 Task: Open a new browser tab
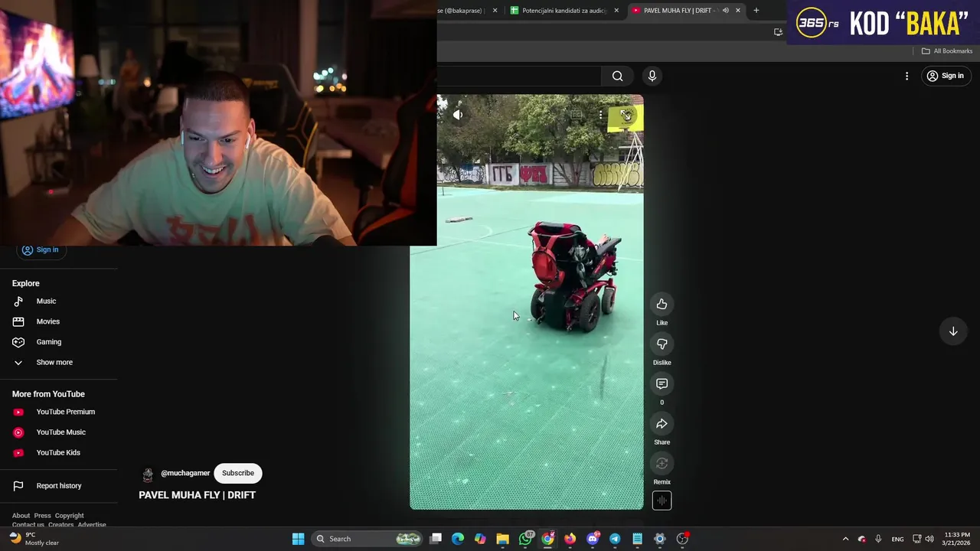point(756,10)
